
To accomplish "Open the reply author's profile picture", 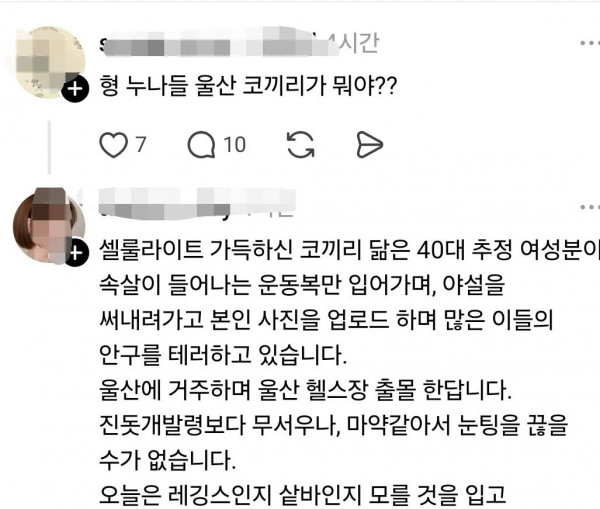I will 47,226.
